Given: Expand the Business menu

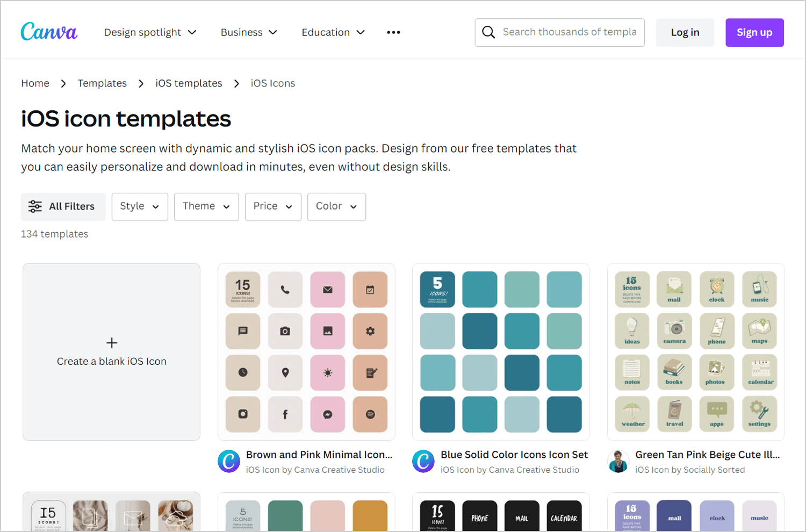Looking at the screenshot, I should [249, 32].
